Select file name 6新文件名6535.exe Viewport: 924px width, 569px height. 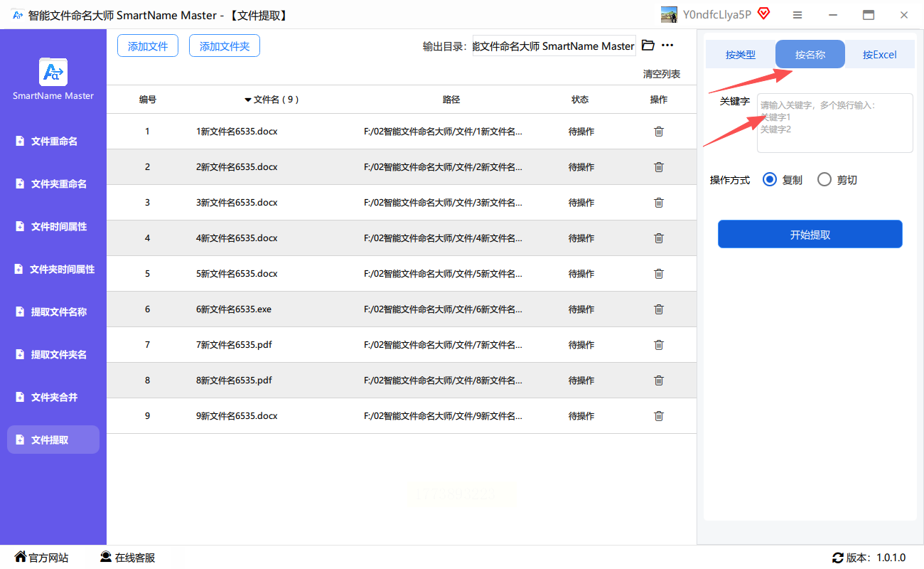click(234, 309)
